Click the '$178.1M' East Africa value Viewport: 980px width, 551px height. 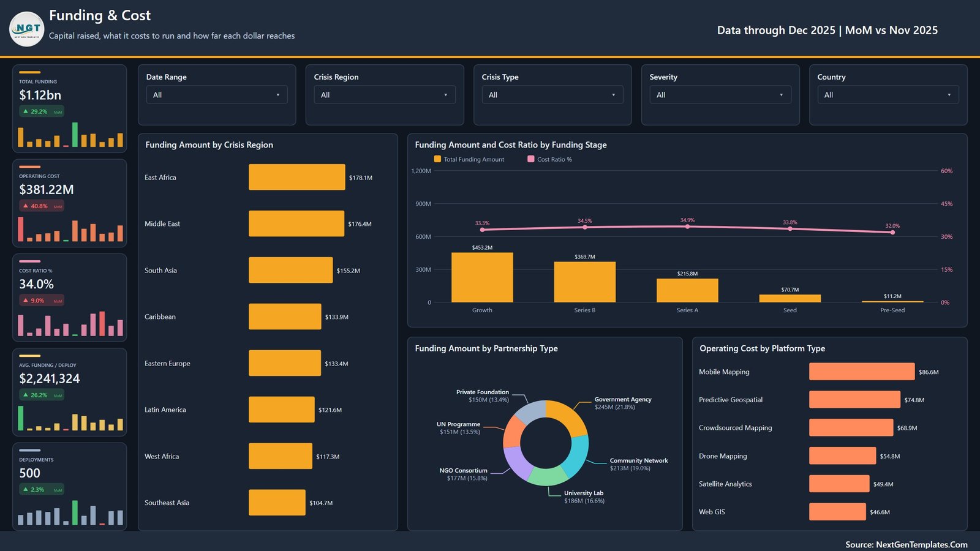(x=361, y=178)
